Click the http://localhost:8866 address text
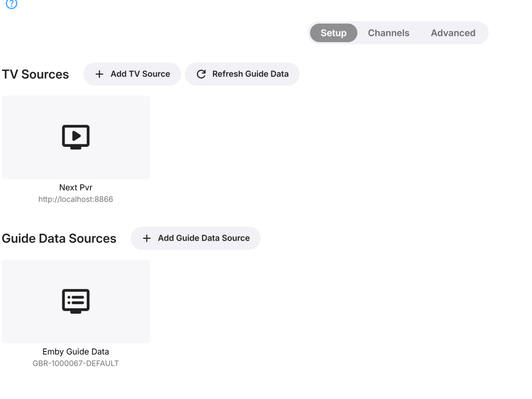Image resolution: width=532 pixels, height=399 pixels. tap(76, 199)
